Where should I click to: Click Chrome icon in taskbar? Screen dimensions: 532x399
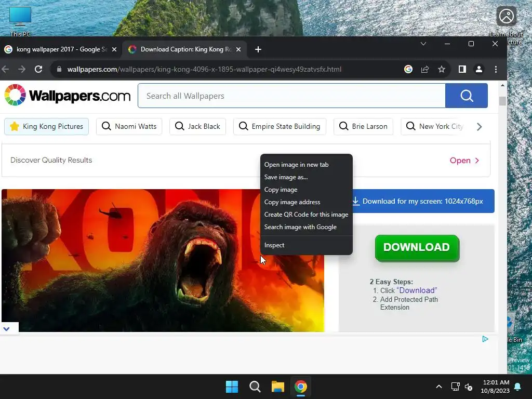[x=301, y=387]
